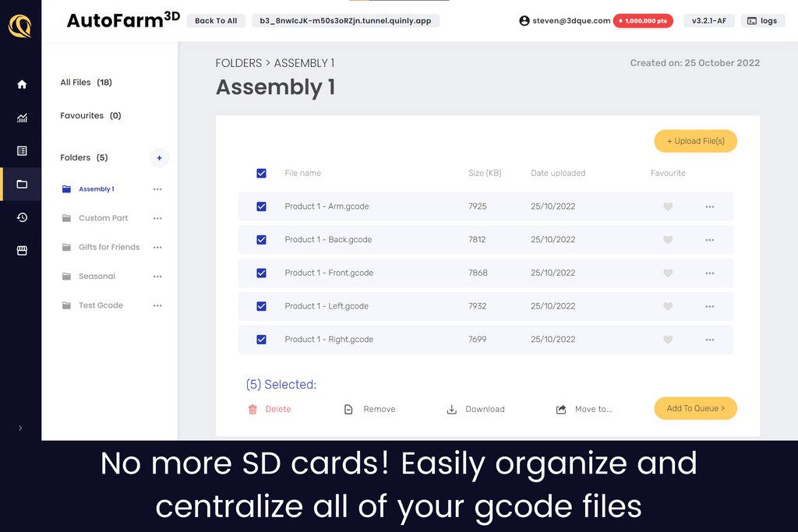Uncheck the select-all header checkbox
Viewport: 798px width, 532px height.
(261, 174)
